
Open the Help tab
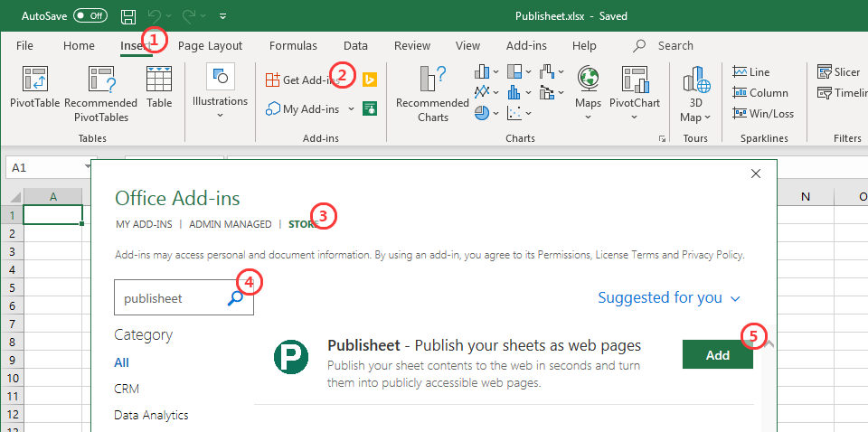coord(584,46)
